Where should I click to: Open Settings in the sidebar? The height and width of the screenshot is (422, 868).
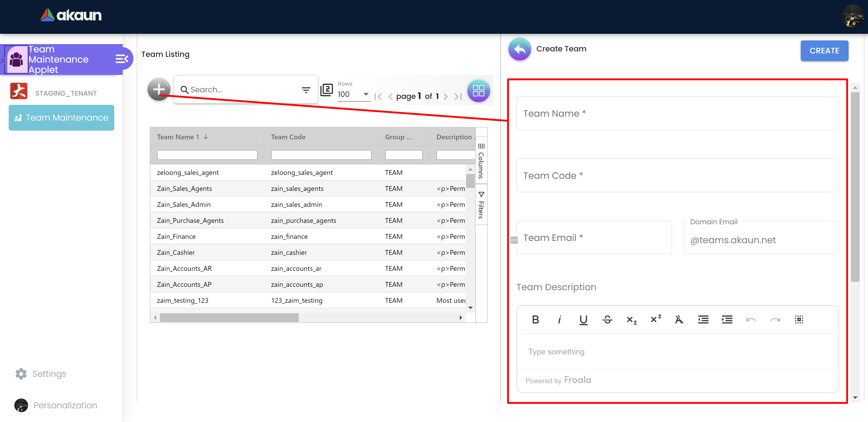click(x=41, y=374)
